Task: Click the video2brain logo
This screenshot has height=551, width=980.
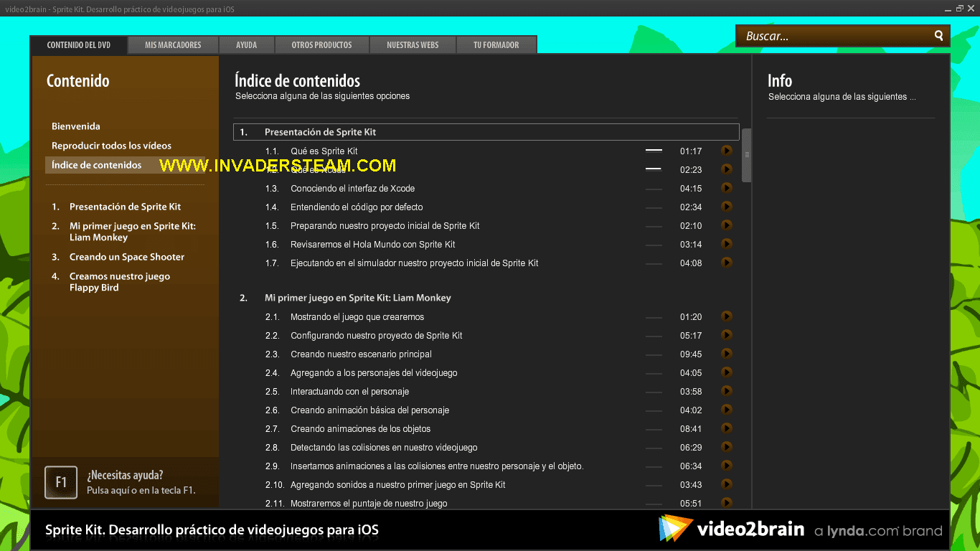Action: [x=731, y=529]
